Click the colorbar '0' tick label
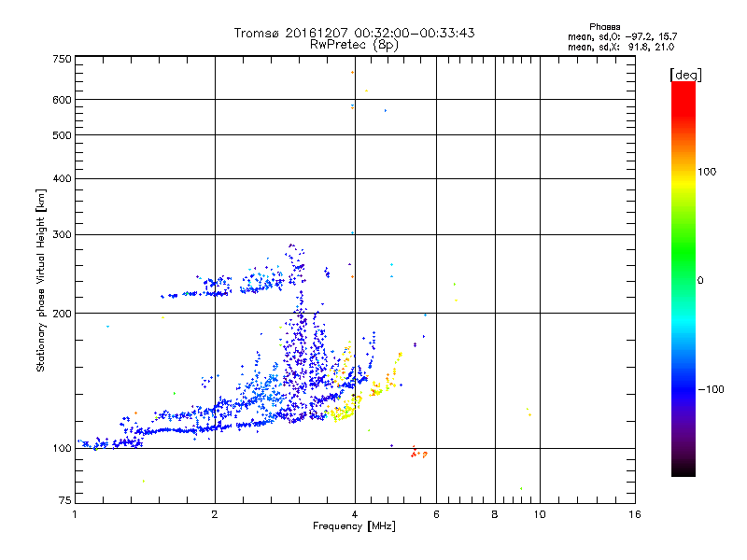The height and width of the screenshot is (560, 747). click(700, 281)
